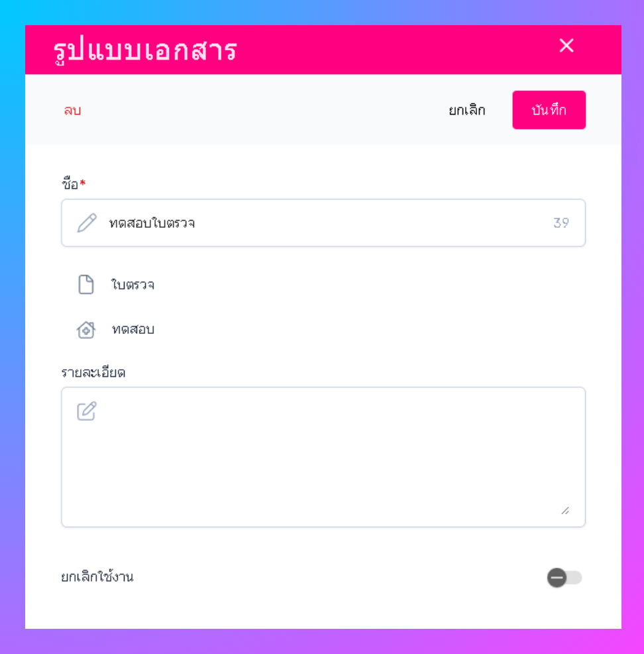Screen dimensions: 644x654
Task: Click the 39 character counter
Action: click(561, 223)
